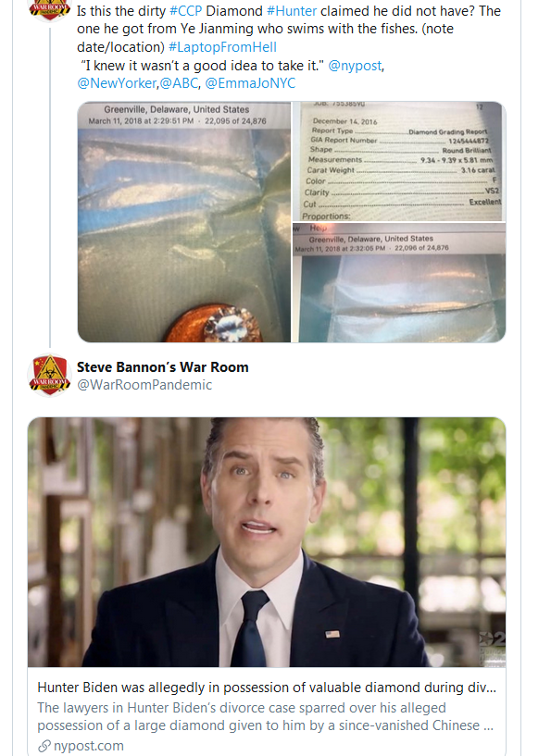The image size is (551, 756).
Task: Click the article description about lawyers
Action: [x=266, y=716]
